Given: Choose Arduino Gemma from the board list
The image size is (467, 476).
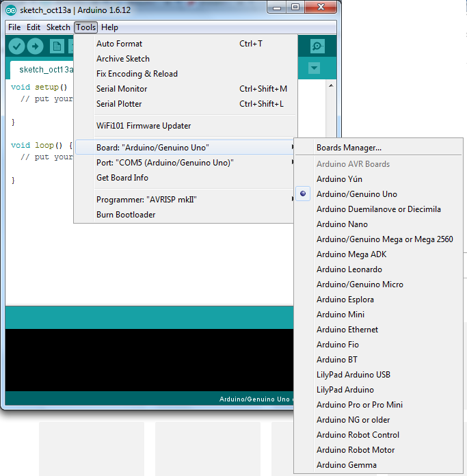Looking at the screenshot, I should click(x=346, y=465).
